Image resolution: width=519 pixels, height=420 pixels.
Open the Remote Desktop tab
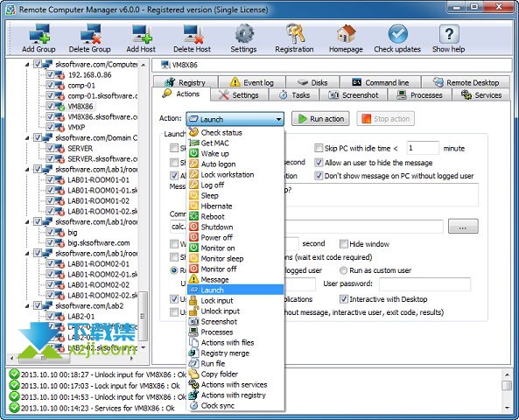[x=466, y=82]
